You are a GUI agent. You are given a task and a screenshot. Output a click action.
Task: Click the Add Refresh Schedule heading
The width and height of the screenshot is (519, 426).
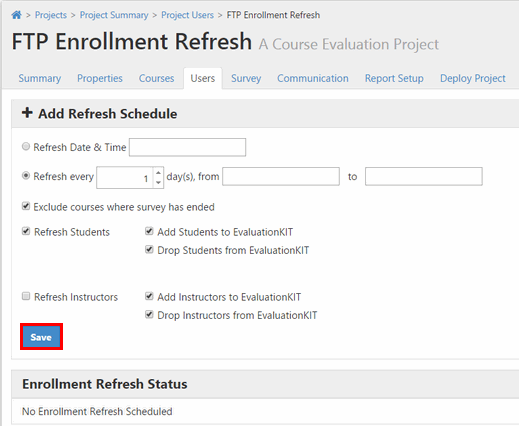107,114
